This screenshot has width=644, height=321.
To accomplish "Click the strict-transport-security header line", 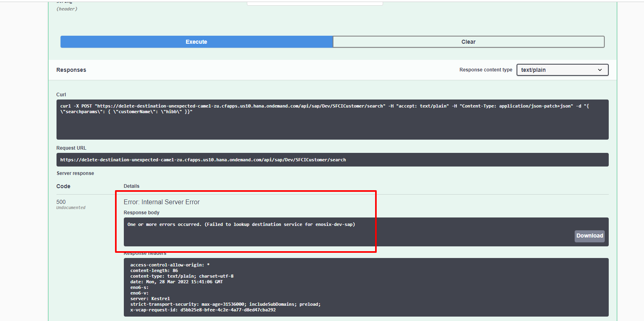I will [x=225, y=304].
